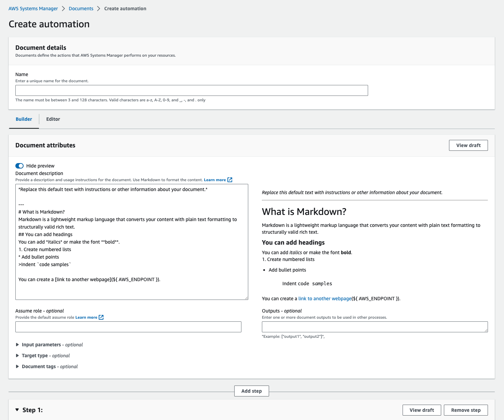Click 'Indent code samples' in the preview
Image resolution: width=504 pixels, height=420 pixels.
point(307,284)
